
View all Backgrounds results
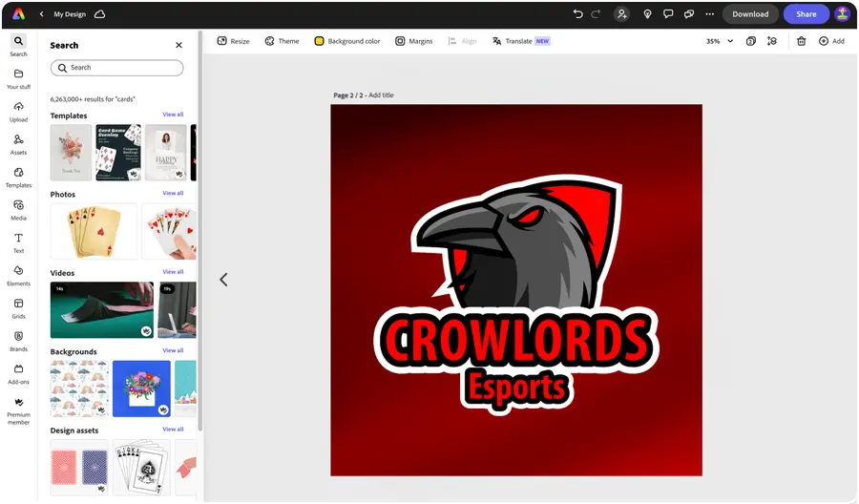click(x=173, y=350)
